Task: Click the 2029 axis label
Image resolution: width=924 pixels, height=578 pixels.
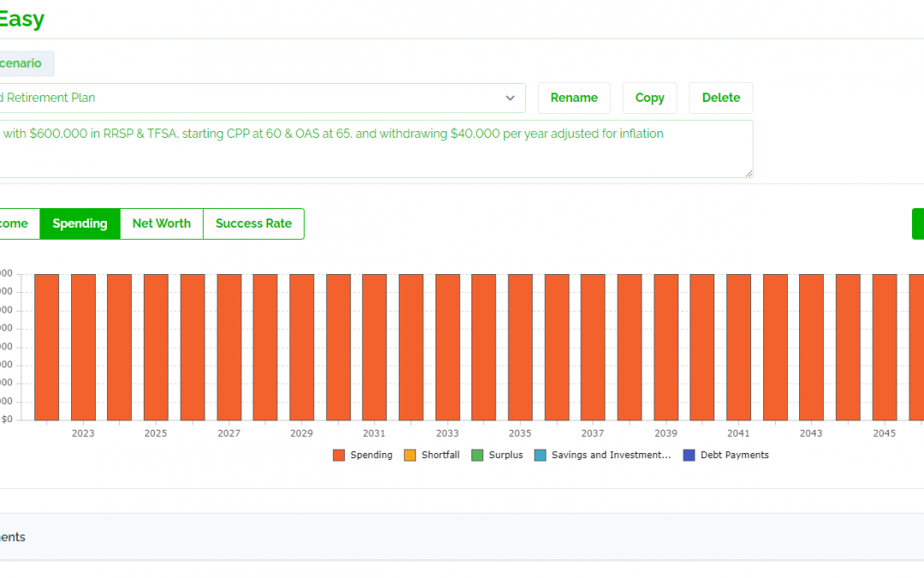Action: tap(301, 433)
